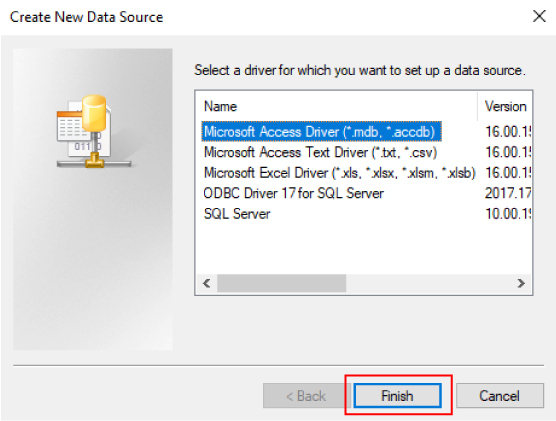Click the Cancel button
This screenshot has height=421, width=556.
(500, 395)
